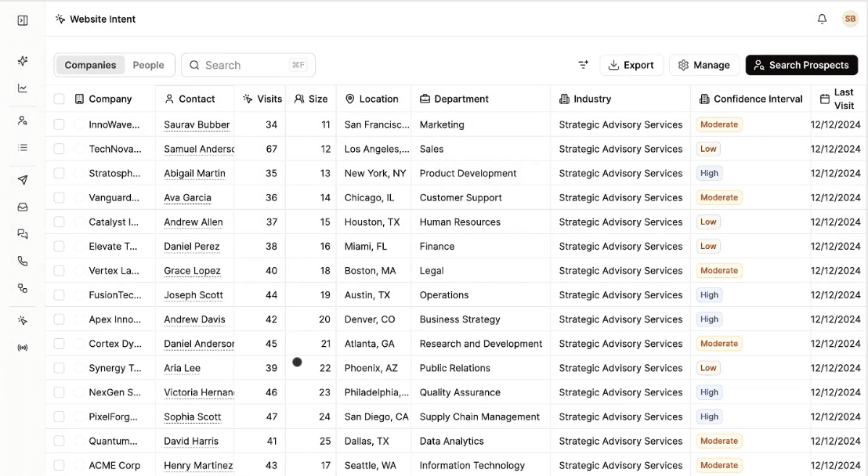Click the briefcase icon in Department header
The height and width of the screenshot is (476, 868).
point(425,99)
